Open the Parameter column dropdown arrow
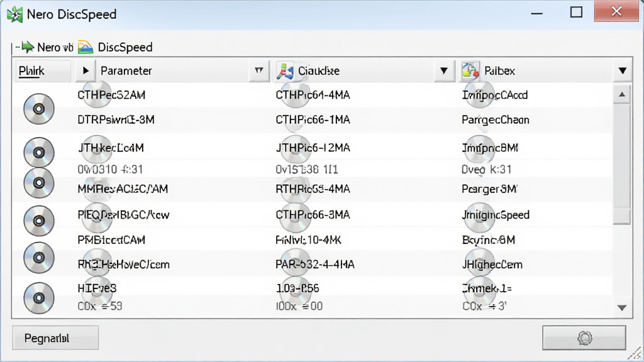The width and height of the screenshot is (644, 362). coord(258,70)
